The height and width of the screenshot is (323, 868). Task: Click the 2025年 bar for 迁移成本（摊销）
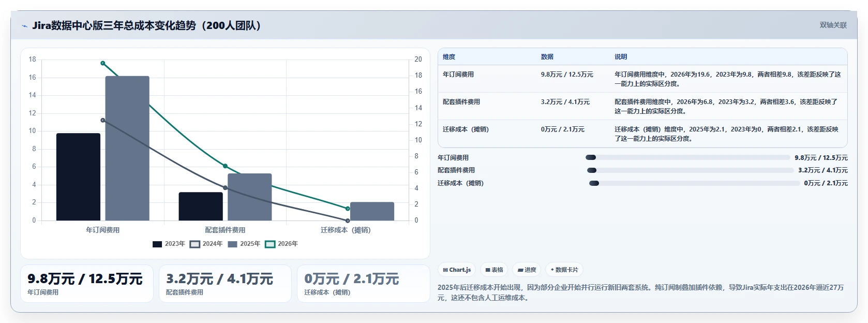tap(372, 211)
